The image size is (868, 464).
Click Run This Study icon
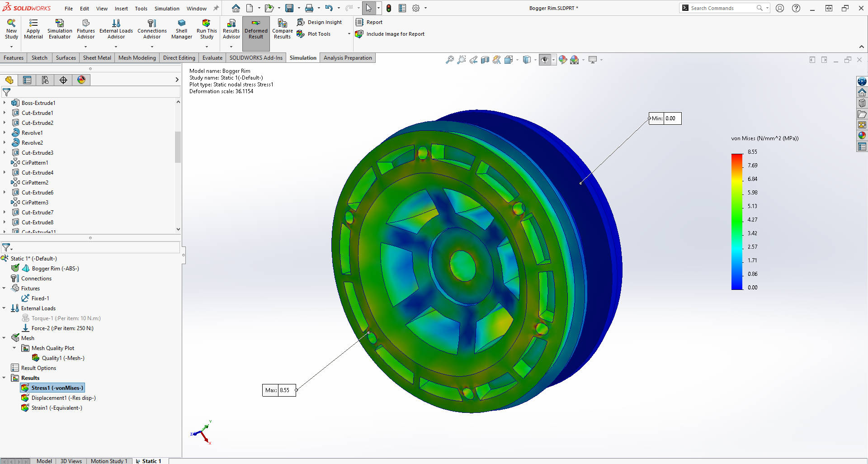tap(207, 24)
